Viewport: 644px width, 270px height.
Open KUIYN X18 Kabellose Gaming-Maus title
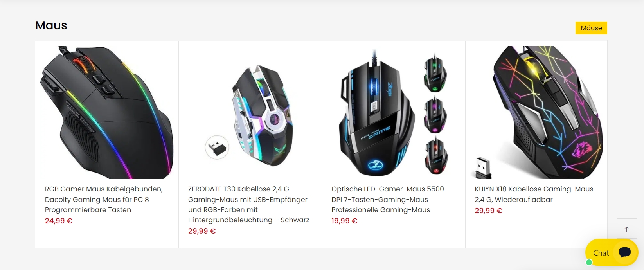(x=534, y=194)
